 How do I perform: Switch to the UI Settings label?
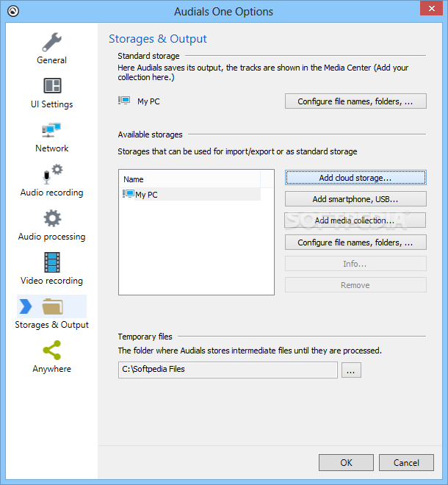point(51,104)
